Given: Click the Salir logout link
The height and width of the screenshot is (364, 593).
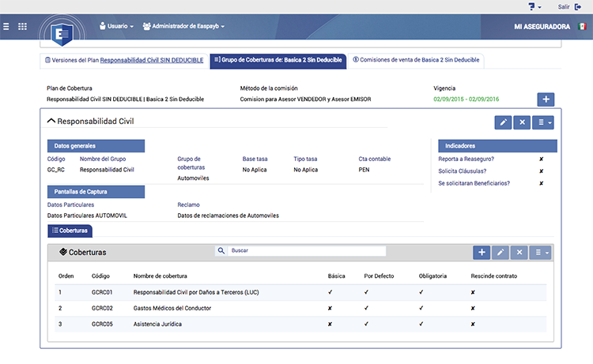Looking at the screenshot, I should [564, 7].
